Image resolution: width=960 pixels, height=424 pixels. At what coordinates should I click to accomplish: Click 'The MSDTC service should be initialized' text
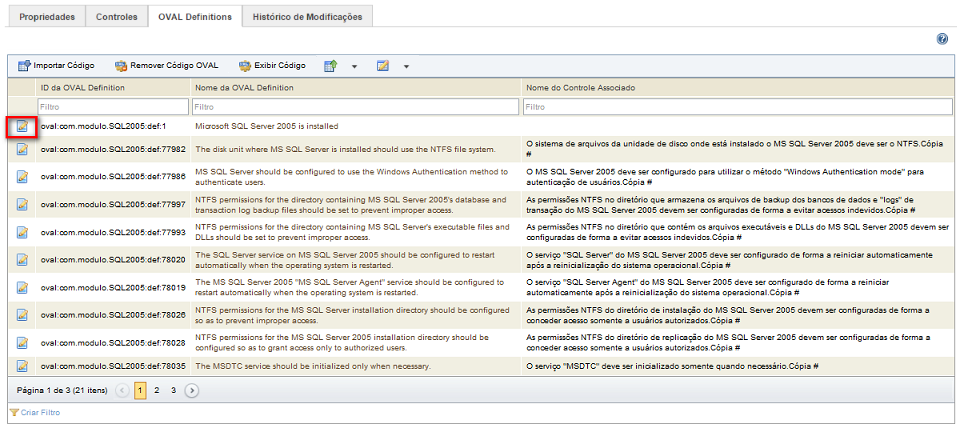313,366
